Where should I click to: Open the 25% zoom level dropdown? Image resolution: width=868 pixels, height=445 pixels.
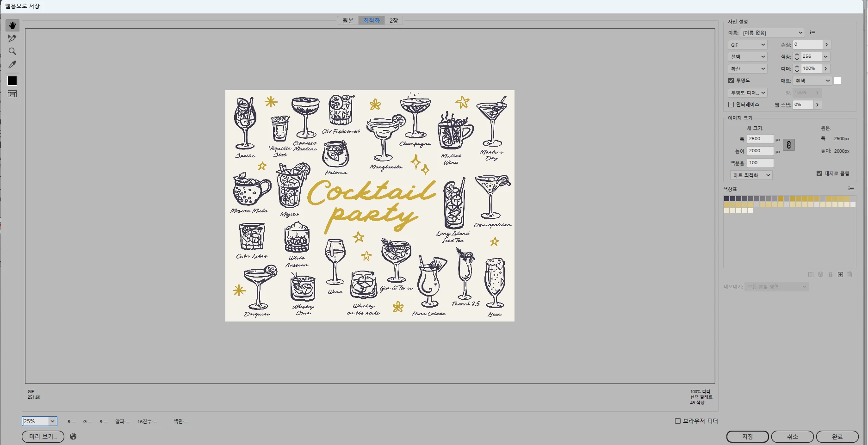[x=52, y=421]
